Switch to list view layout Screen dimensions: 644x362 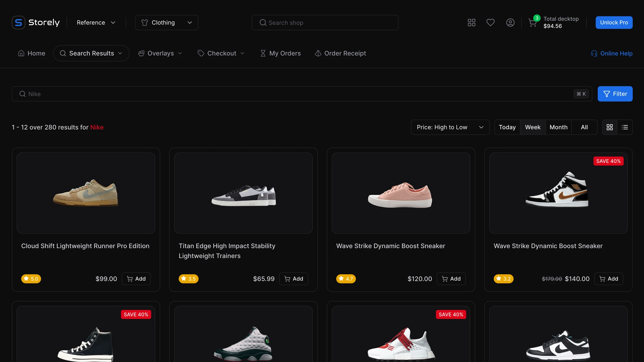coord(625,127)
